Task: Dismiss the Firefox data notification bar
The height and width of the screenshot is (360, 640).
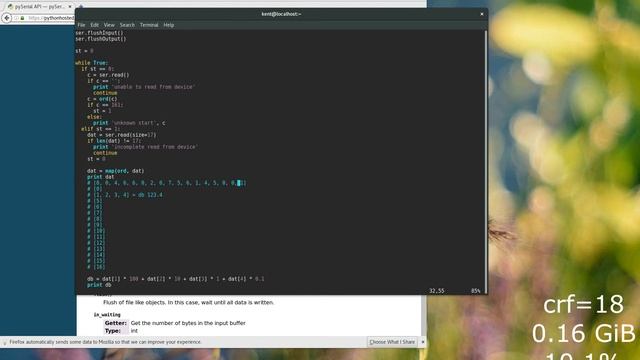Action: (x=423, y=342)
